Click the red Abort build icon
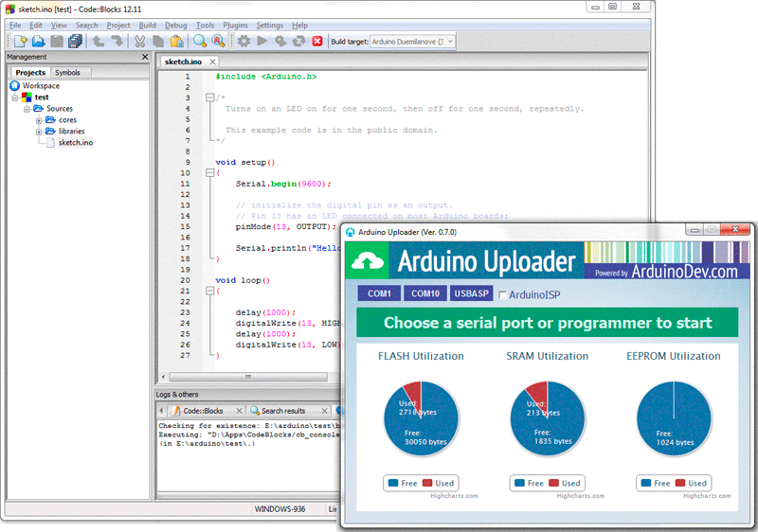 [317, 42]
